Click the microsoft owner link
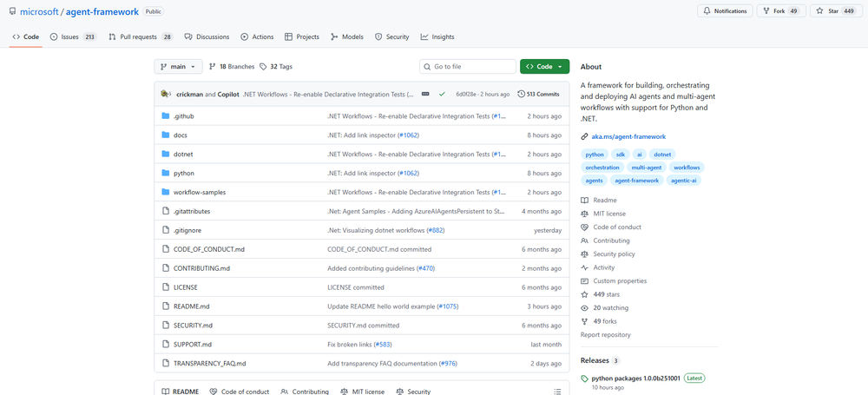 pyautogui.click(x=39, y=11)
